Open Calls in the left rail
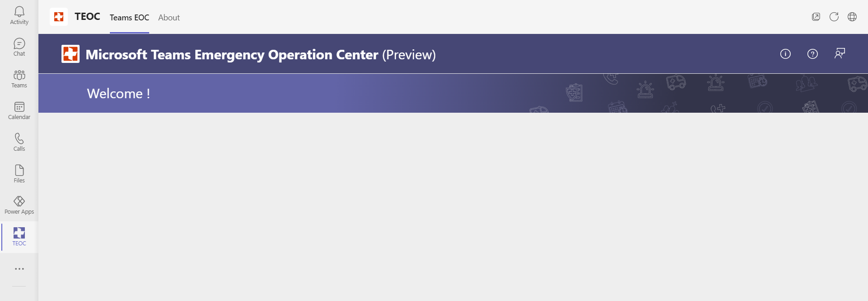 [19, 141]
